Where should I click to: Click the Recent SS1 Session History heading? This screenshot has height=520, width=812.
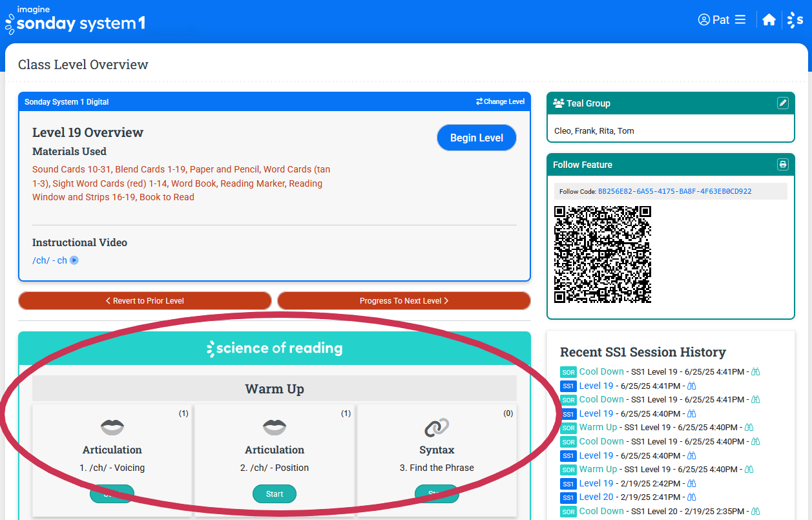pyautogui.click(x=643, y=352)
